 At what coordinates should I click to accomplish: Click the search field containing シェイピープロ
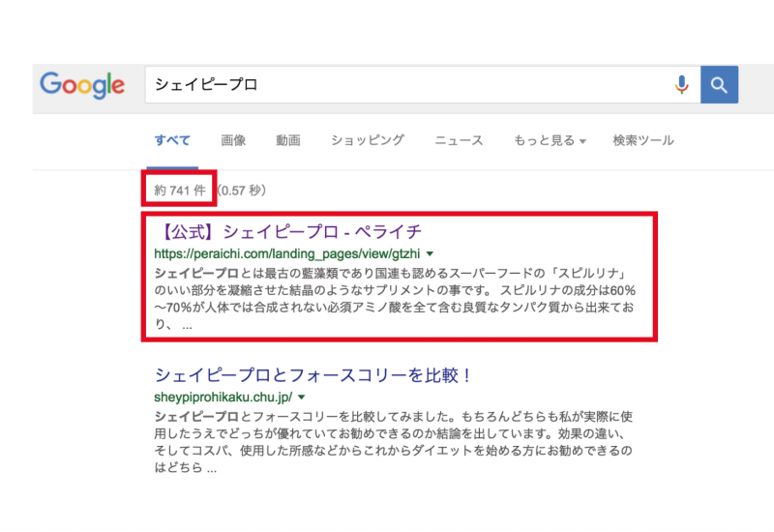[x=423, y=85]
